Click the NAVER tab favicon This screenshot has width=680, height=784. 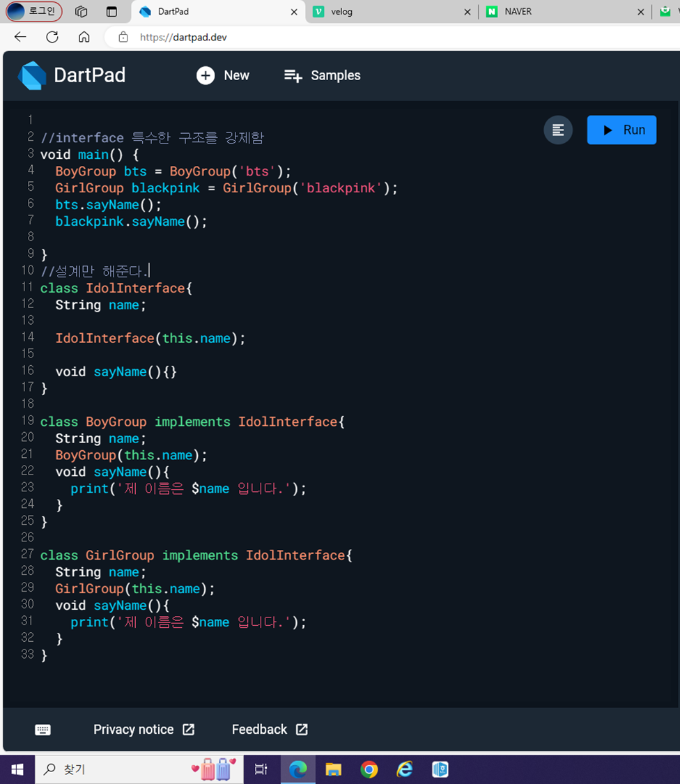coord(492,12)
